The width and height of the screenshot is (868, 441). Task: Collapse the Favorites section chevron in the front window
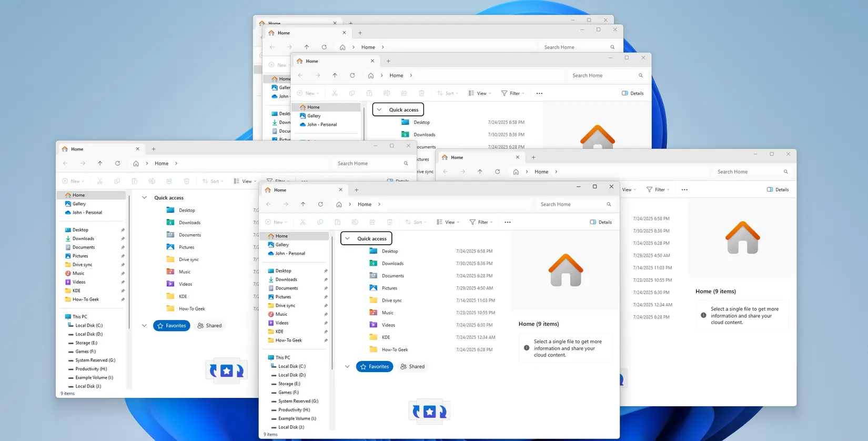tap(347, 366)
